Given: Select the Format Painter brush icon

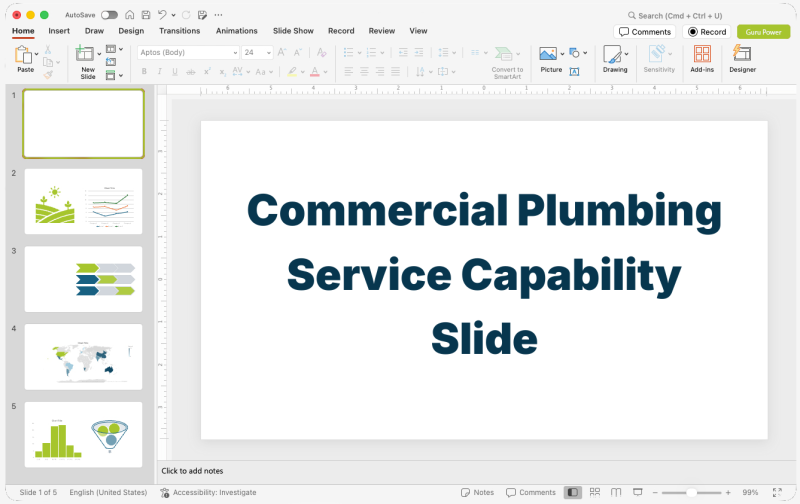Looking at the screenshot, I should coord(48,74).
